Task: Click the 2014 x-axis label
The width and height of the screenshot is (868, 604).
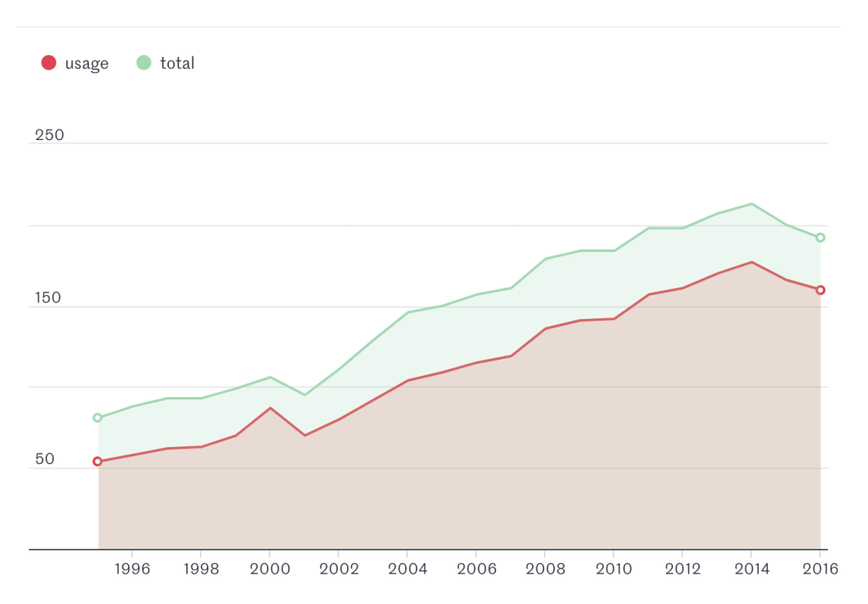Action: 751,569
